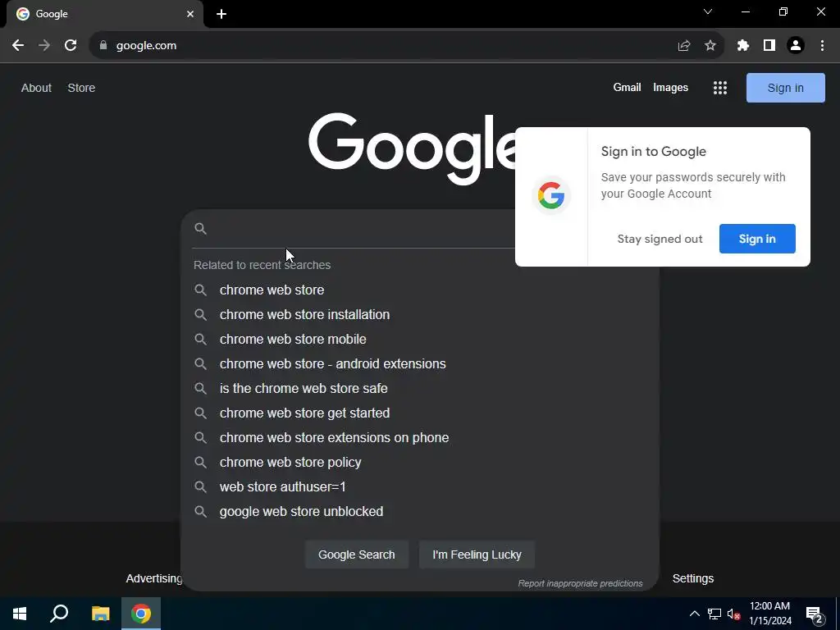Select "chrome web store get started"
The image size is (840, 630).
click(x=420, y=413)
